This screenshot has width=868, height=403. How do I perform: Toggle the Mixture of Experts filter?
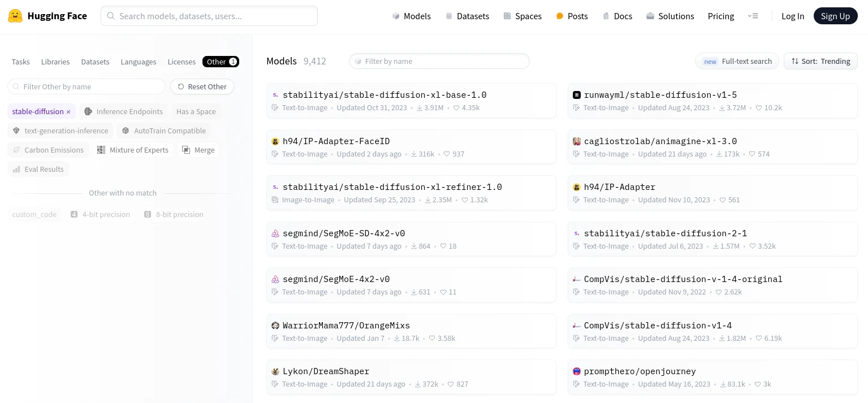[133, 150]
